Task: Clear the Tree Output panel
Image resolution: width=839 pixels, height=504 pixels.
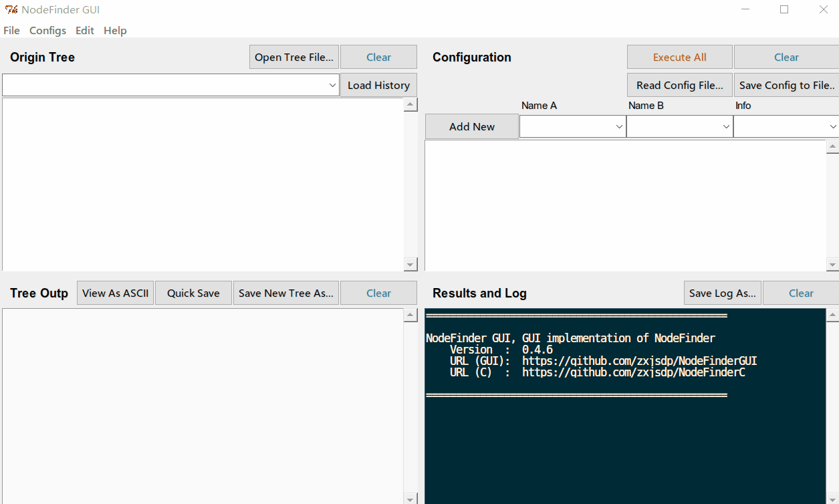Action: point(378,293)
